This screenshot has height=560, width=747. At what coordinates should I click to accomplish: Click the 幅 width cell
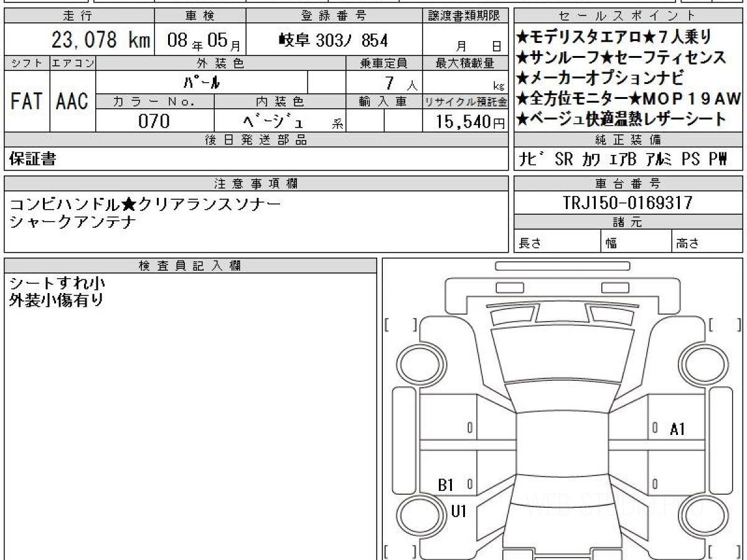coord(637,242)
